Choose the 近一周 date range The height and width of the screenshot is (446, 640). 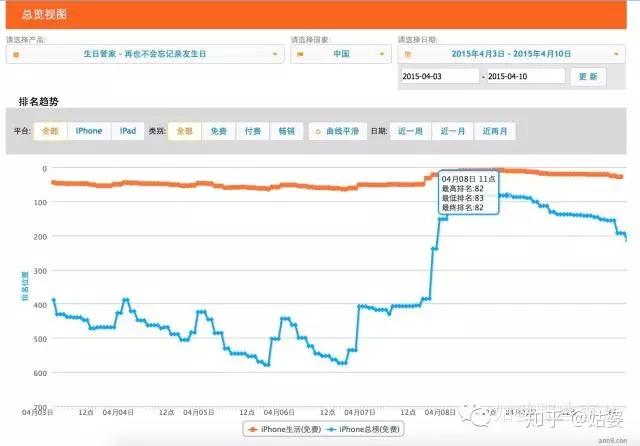pos(410,131)
